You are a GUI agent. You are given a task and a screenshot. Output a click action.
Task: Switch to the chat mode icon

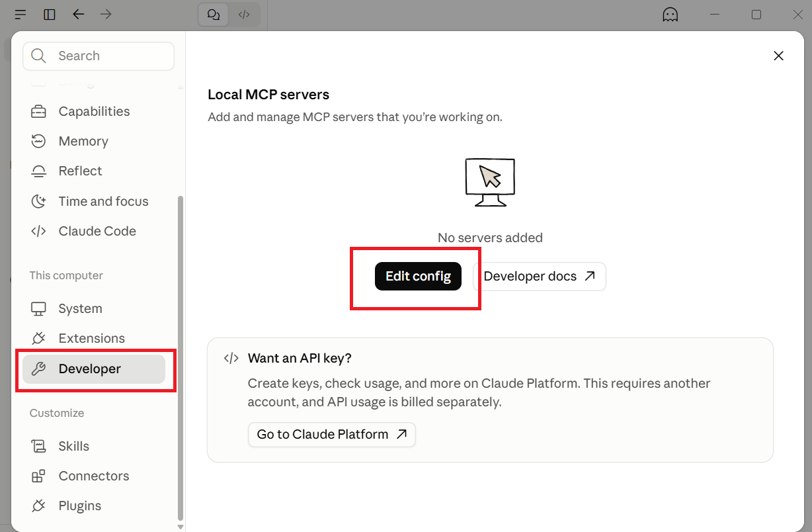point(214,15)
